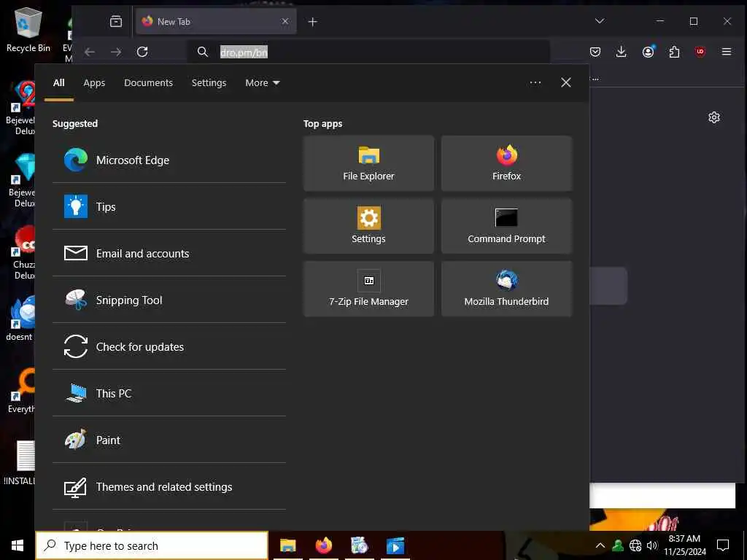Image resolution: width=747 pixels, height=560 pixels.
Task: Show hidden system tray icons
Action: (600, 545)
